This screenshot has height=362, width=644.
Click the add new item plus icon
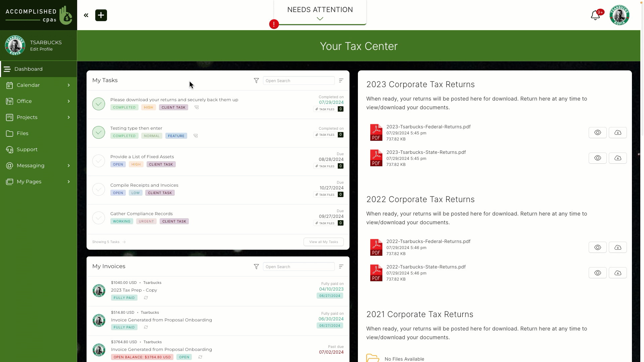[101, 15]
